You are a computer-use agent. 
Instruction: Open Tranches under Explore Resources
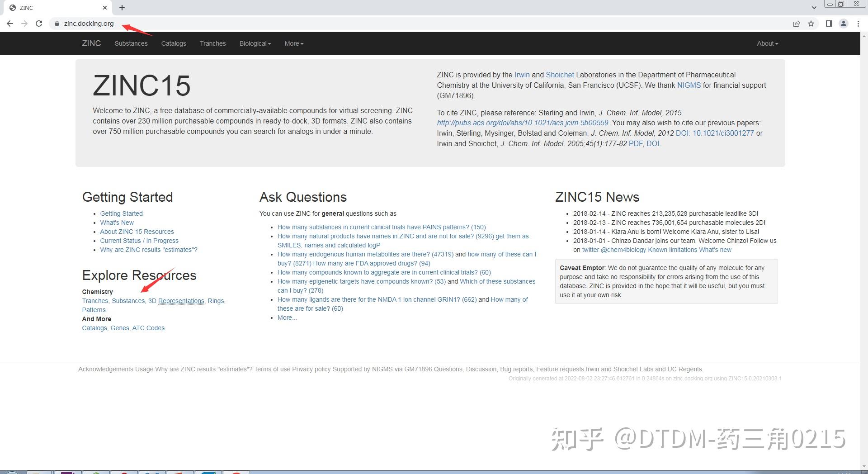point(95,301)
